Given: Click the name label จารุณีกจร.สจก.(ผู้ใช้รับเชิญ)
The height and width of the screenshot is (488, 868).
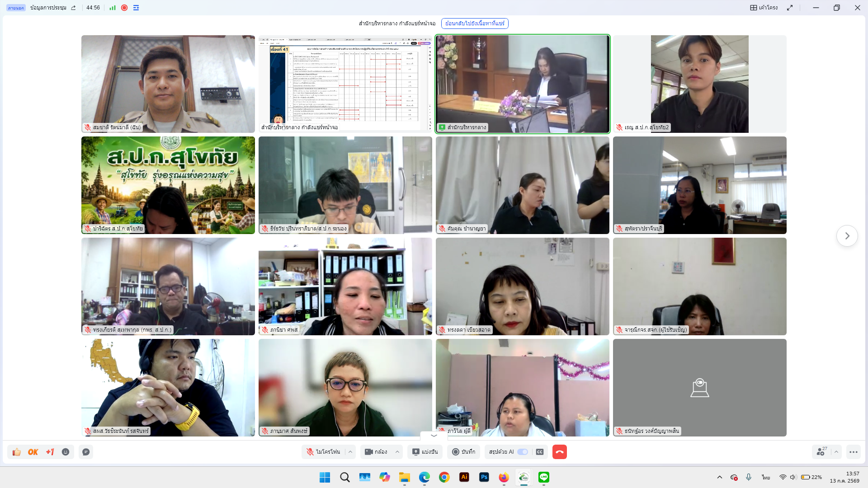Looking at the screenshot, I should pyautogui.click(x=656, y=330).
